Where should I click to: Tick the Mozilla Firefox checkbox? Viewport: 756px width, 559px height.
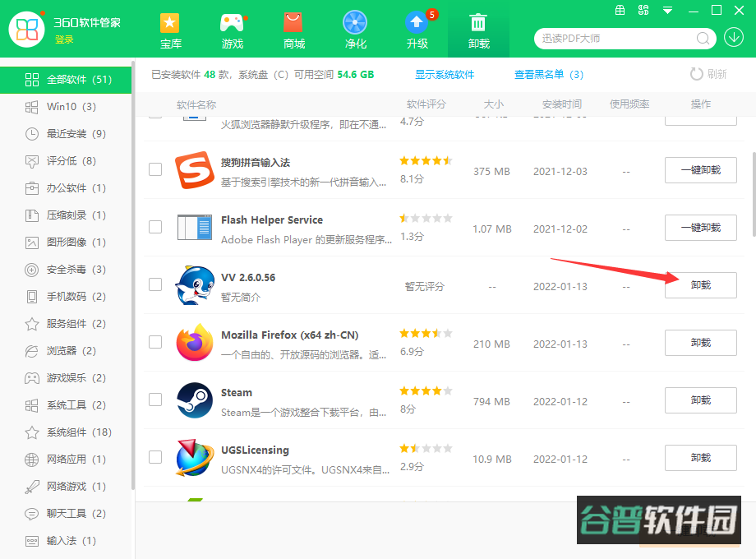tap(155, 342)
